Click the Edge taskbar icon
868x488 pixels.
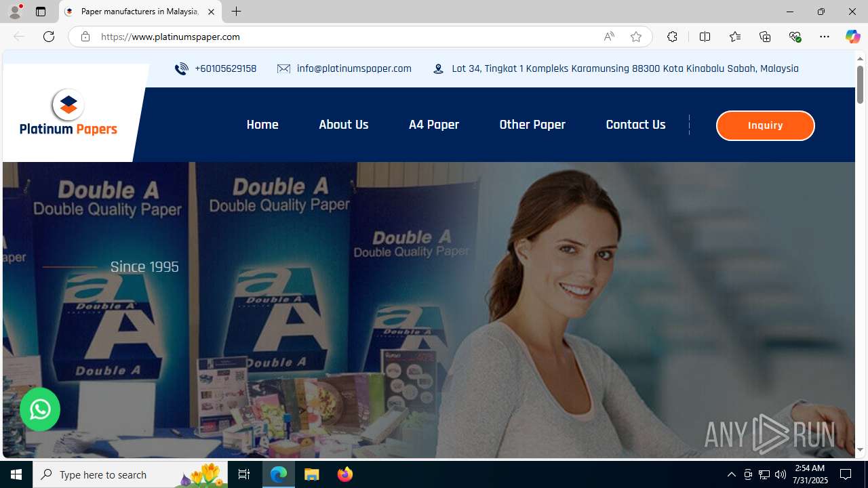(279, 474)
